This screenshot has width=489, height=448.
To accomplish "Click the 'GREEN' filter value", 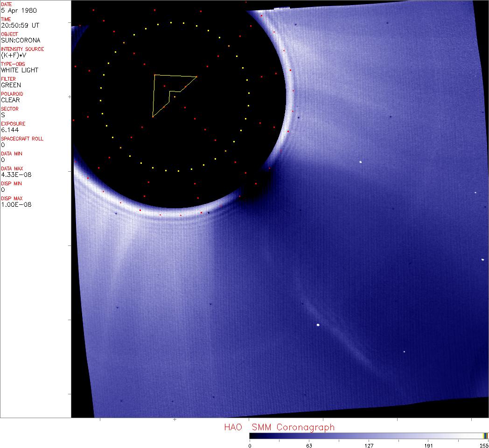I will coord(11,85).
